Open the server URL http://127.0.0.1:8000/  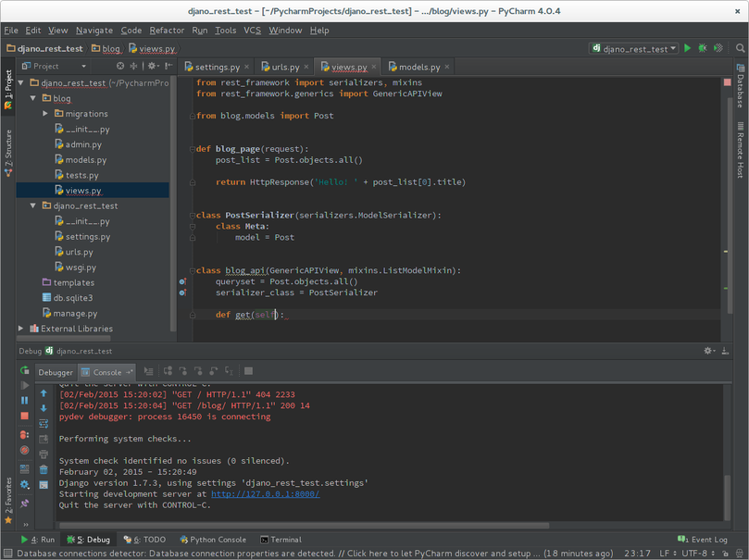pyautogui.click(x=266, y=494)
